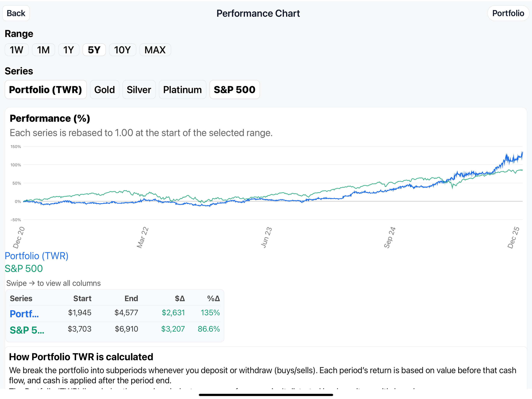The height and width of the screenshot is (399, 532).
Task: Click the $3,703 start value
Action: point(79,329)
